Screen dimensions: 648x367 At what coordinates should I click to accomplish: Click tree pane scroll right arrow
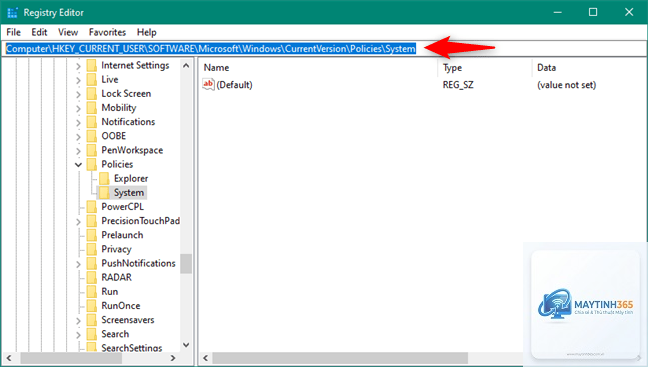point(173,358)
